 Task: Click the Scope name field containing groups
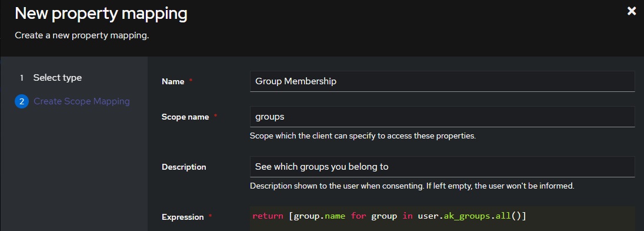442,117
